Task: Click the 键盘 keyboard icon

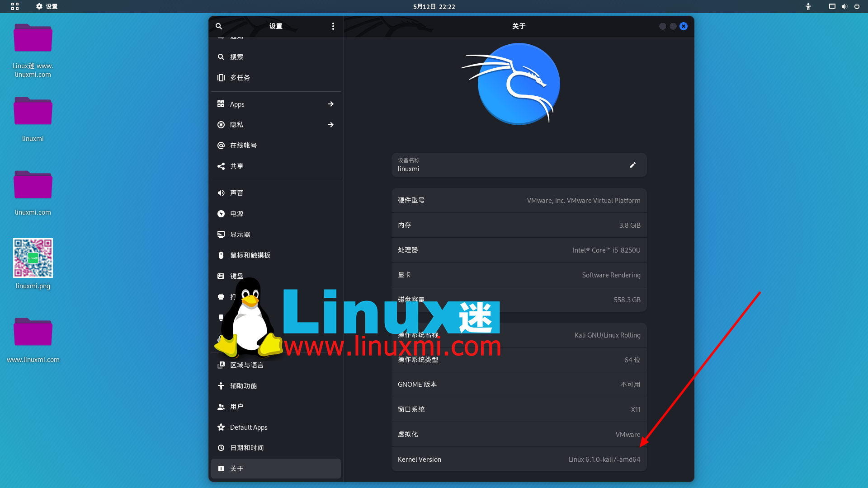Action: pyautogui.click(x=221, y=276)
